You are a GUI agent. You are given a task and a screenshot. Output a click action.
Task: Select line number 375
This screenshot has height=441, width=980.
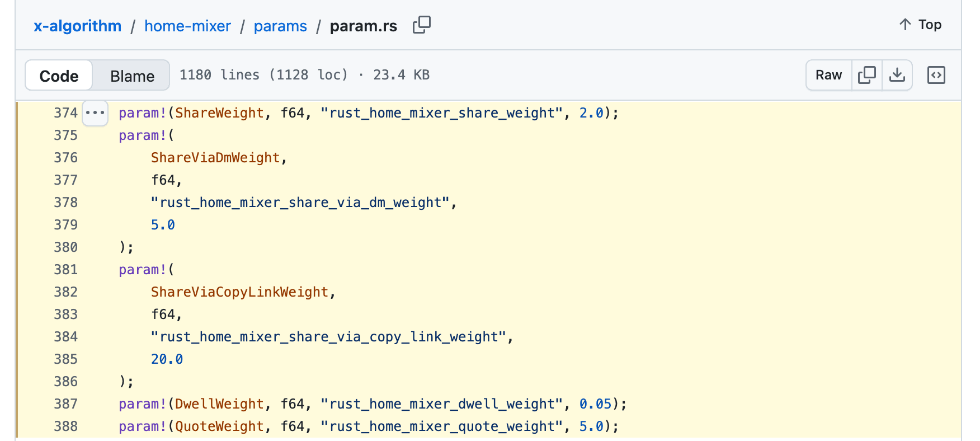click(x=65, y=135)
